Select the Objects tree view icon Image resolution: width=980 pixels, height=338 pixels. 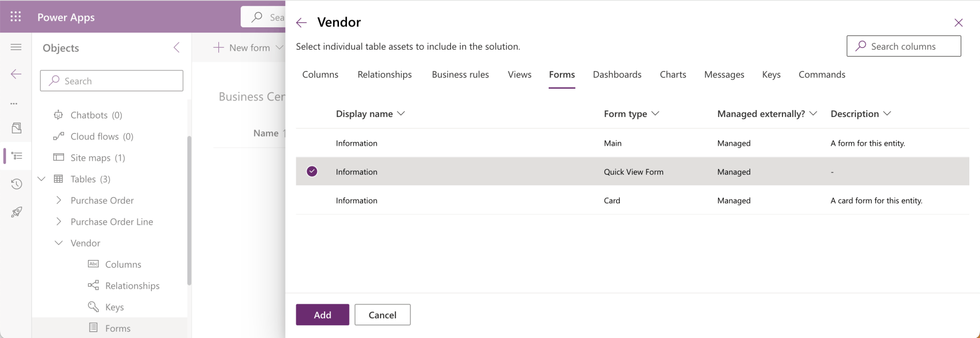pos(16,156)
